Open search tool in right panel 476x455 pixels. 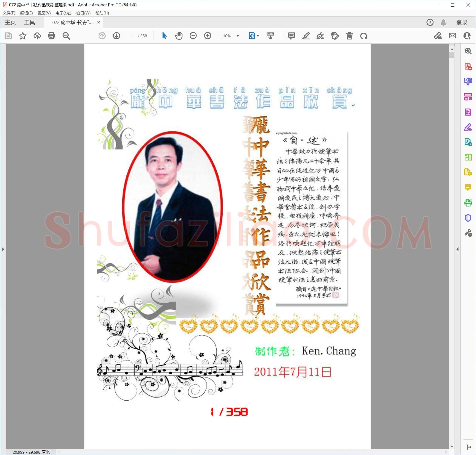tap(468, 51)
